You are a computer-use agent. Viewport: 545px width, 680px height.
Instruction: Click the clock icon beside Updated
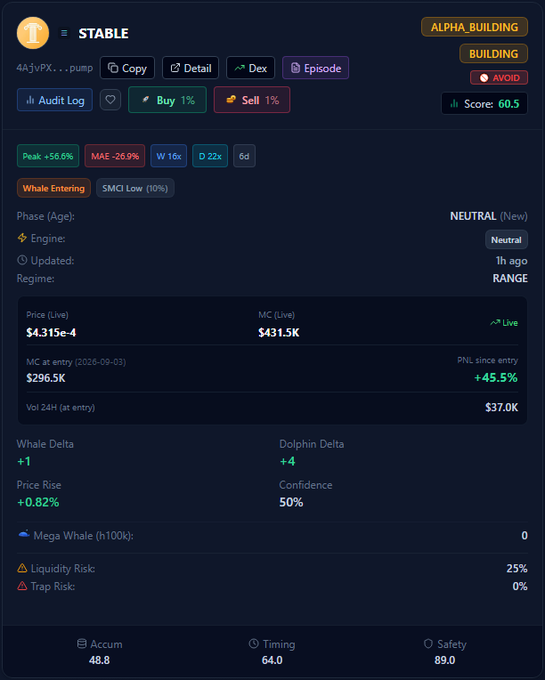[x=22, y=260]
